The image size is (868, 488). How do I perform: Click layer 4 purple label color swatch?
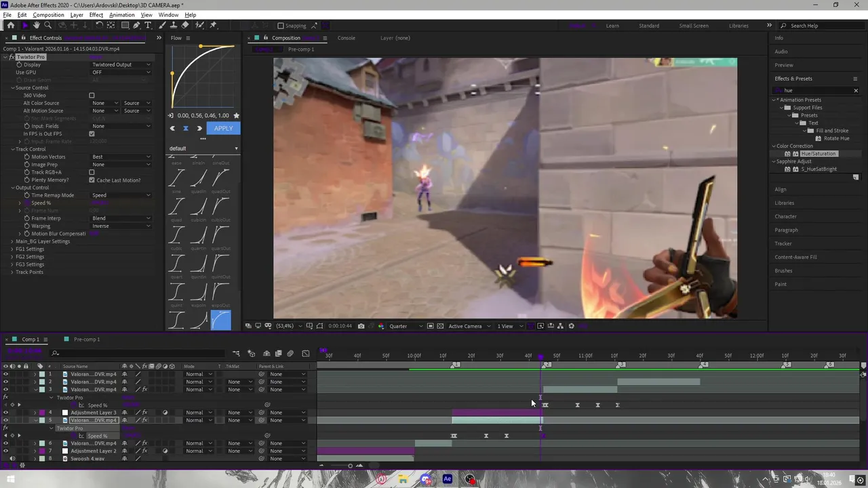pos(42,412)
